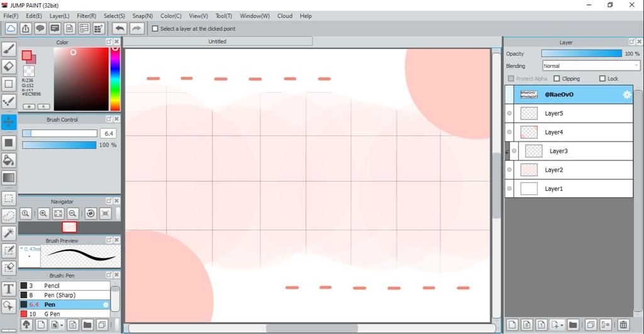
Task: Click the brush size value field 6.4
Action: 108,133
